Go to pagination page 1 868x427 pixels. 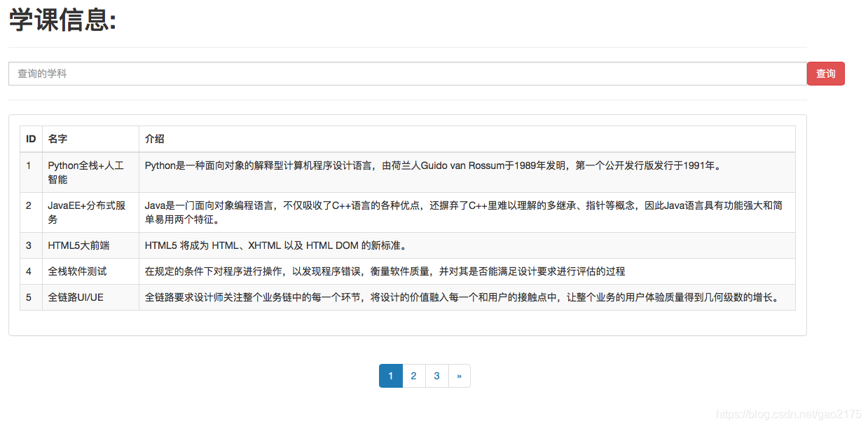391,376
